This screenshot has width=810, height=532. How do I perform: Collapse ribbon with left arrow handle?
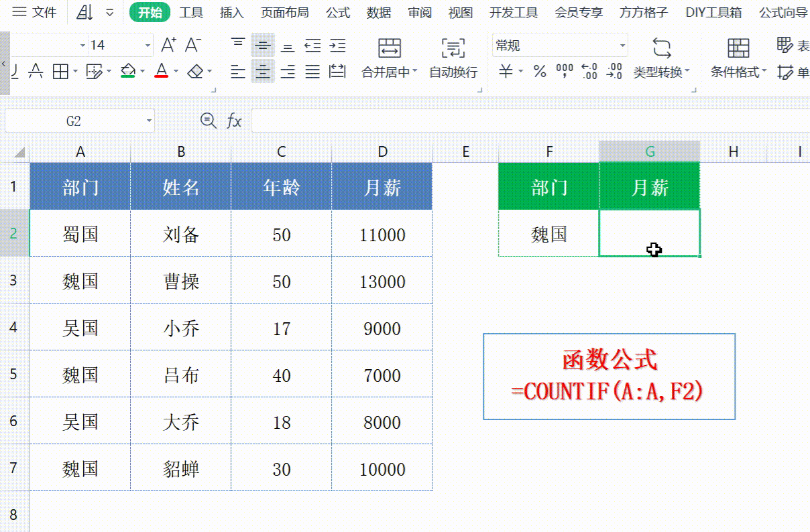(x=5, y=64)
